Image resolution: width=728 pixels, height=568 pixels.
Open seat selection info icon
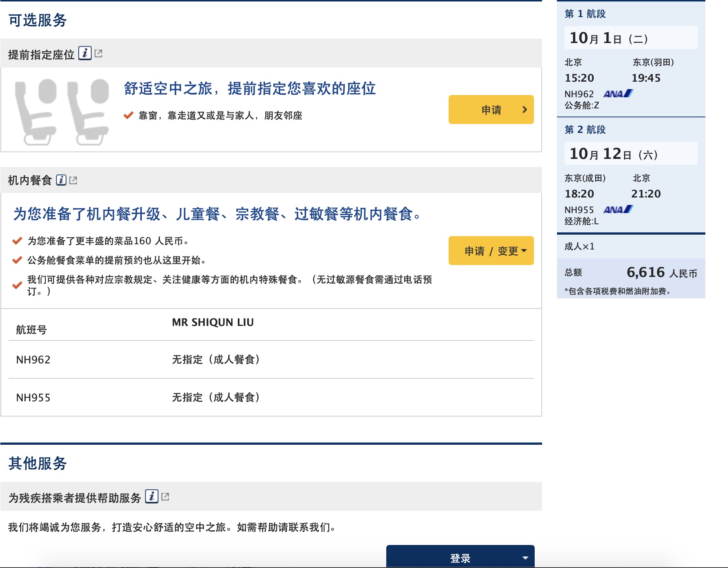85,53
